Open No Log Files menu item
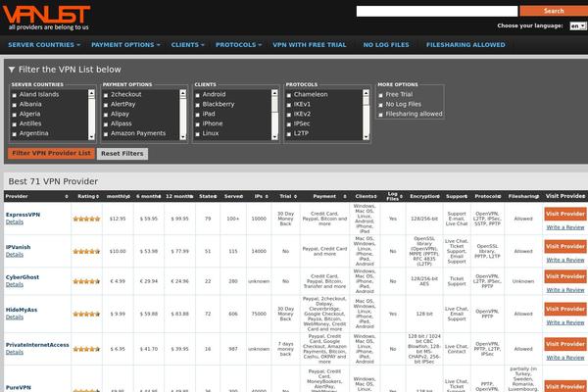The height and width of the screenshot is (392, 588). (x=386, y=45)
